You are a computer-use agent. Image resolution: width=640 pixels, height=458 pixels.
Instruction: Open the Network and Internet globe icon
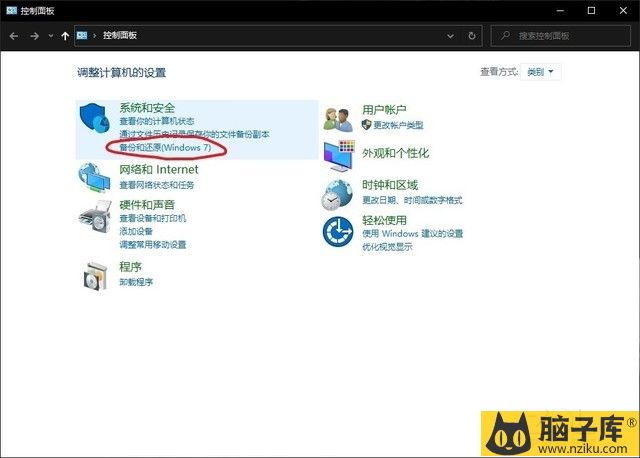click(x=95, y=178)
